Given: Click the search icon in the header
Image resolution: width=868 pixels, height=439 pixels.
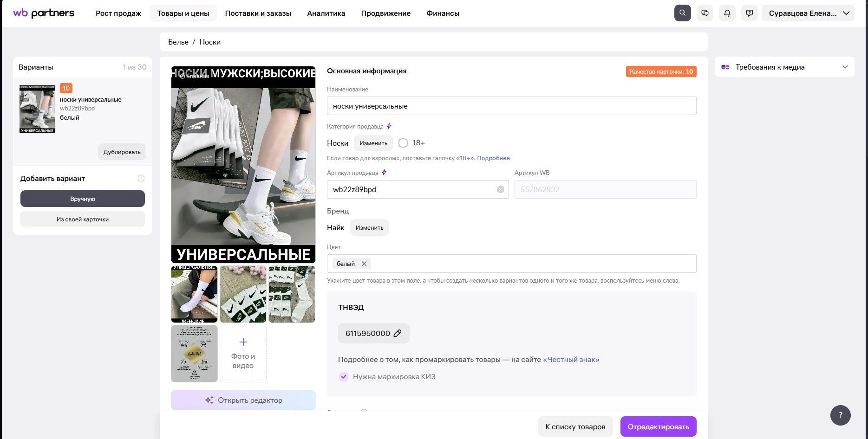Looking at the screenshot, I should (x=682, y=13).
